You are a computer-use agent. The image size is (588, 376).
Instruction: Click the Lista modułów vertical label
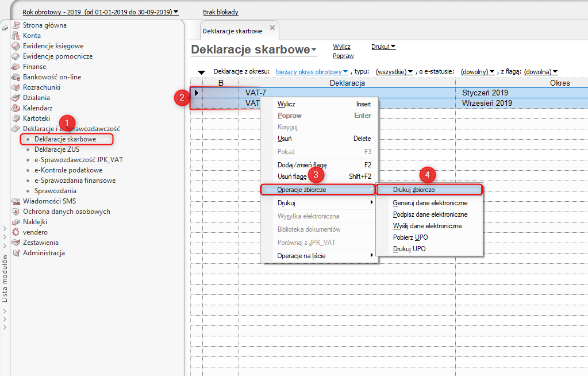[5, 278]
